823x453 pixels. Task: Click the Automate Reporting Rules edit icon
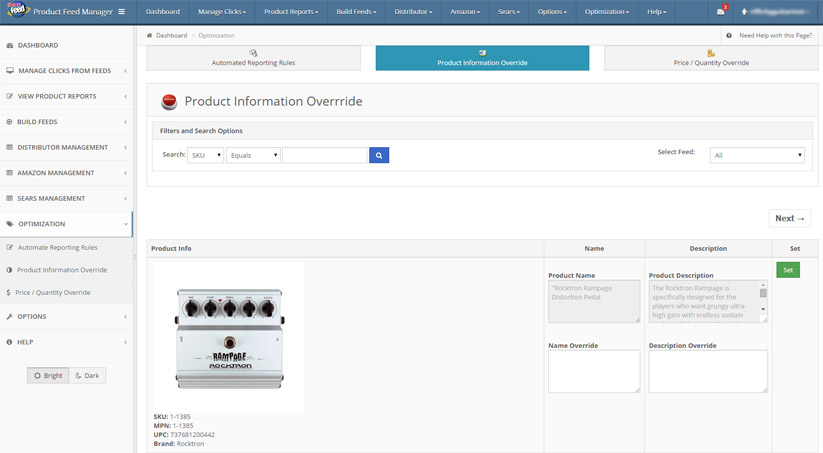coord(9,248)
